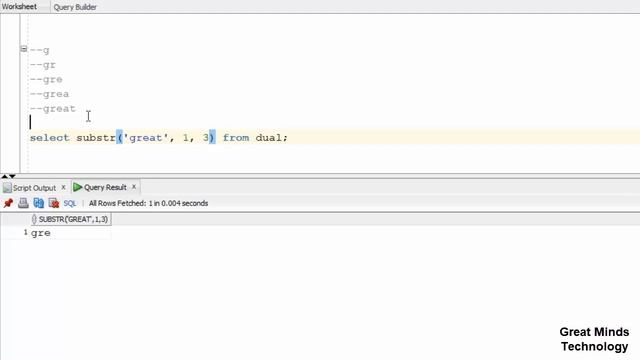Click the '--grea' comment line
The image size is (640, 360).
pos(49,94)
